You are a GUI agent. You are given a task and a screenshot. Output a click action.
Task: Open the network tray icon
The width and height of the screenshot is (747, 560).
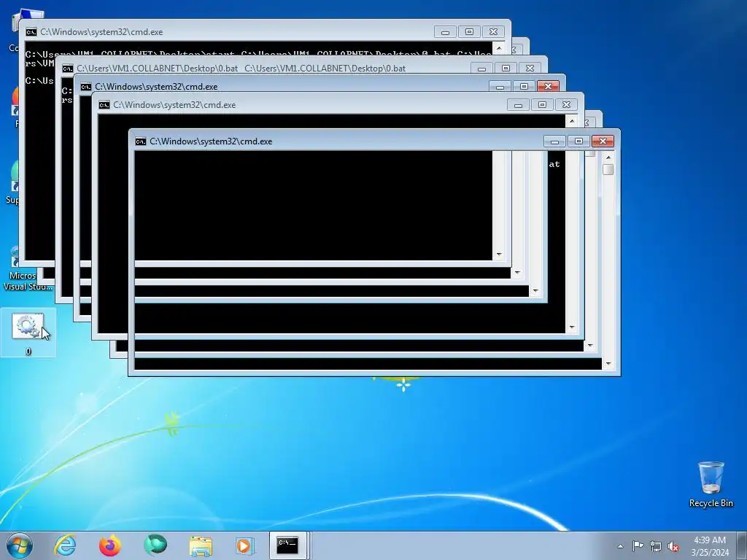click(x=656, y=546)
